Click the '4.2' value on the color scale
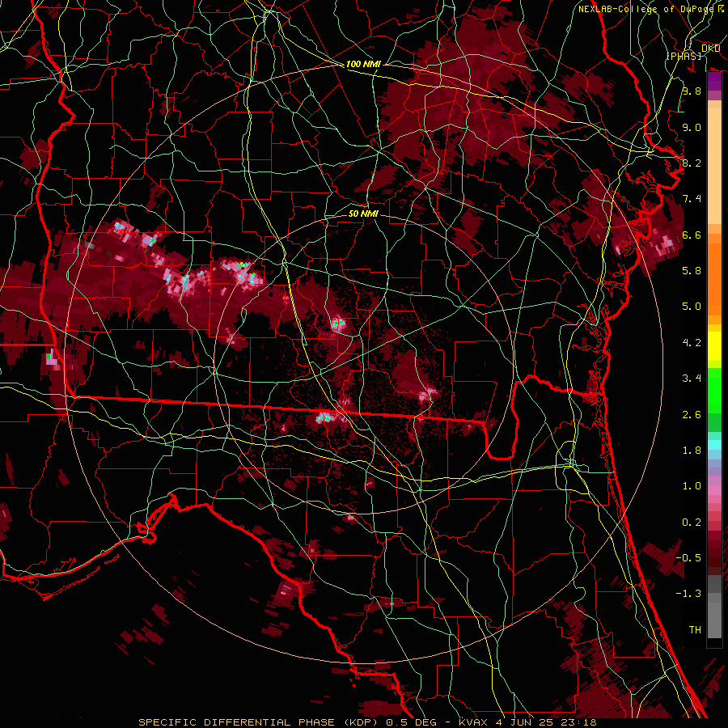This screenshot has height=728, width=728. pos(692,343)
